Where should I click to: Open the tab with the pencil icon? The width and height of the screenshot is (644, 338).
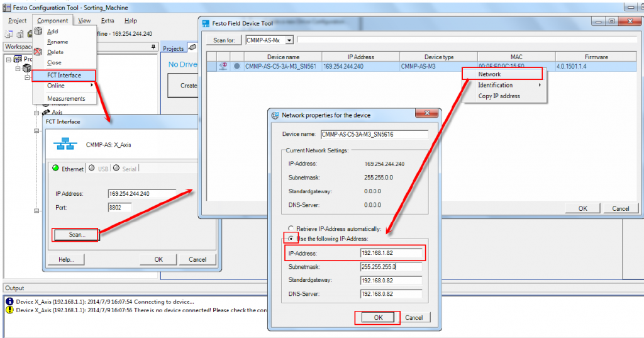[x=192, y=48]
